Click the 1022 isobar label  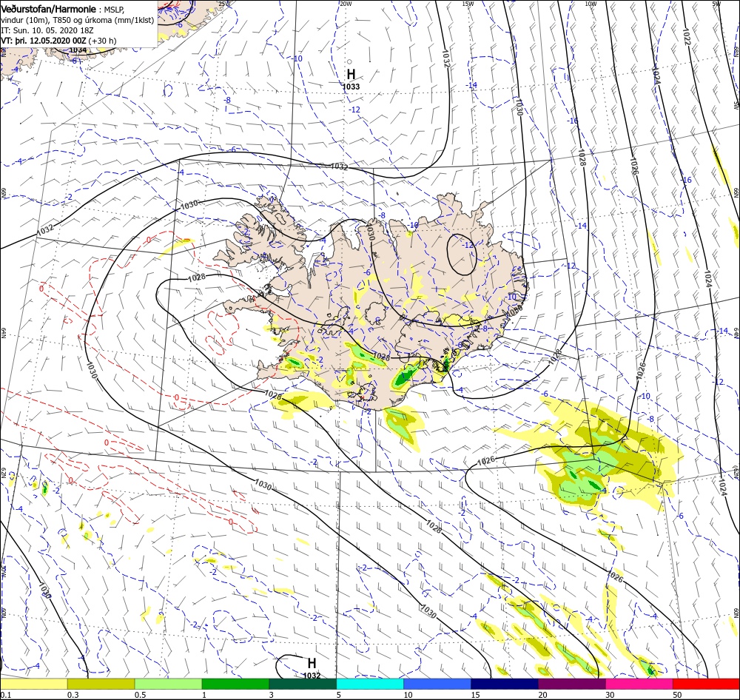(686, 37)
